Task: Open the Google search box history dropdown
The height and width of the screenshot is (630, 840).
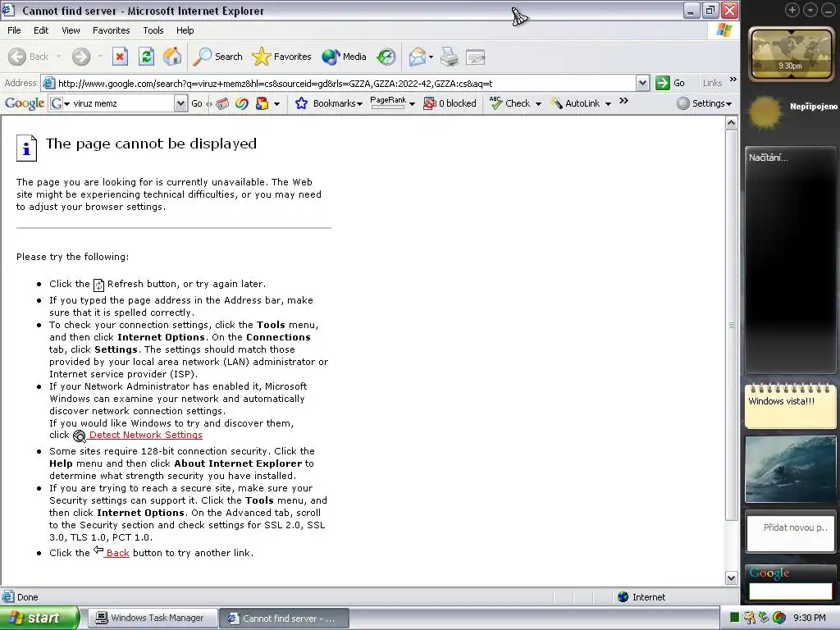Action: [180, 103]
